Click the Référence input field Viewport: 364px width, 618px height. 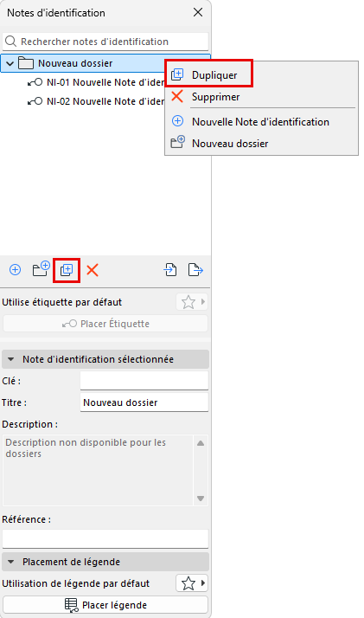pyautogui.click(x=105, y=538)
